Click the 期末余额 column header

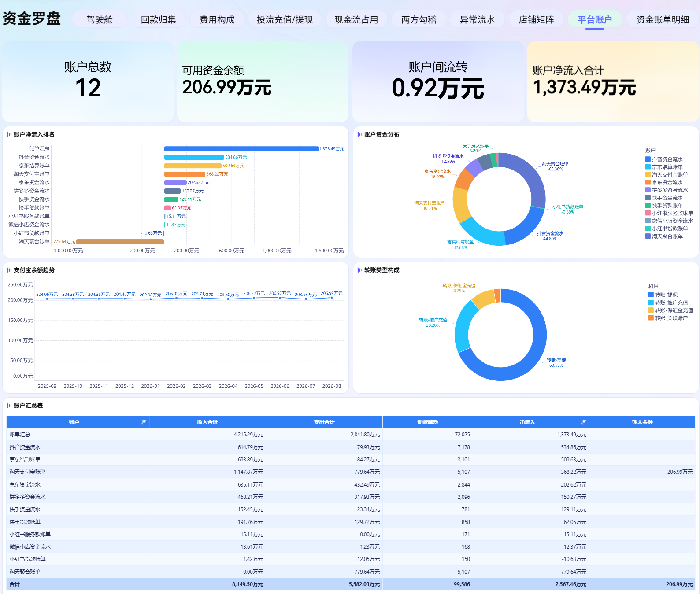tap(642, 422)
